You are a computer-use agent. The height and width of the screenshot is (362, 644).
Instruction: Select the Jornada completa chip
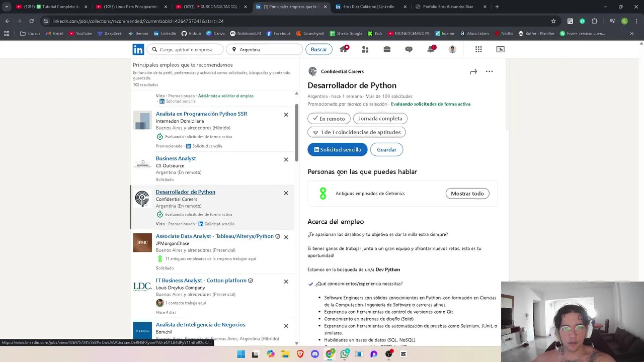tap(380, 119)
